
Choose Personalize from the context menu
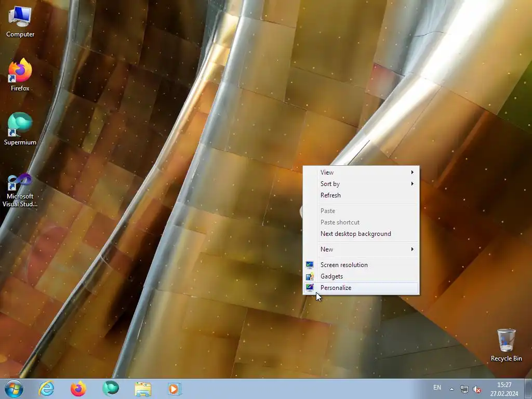coord(361,288)
